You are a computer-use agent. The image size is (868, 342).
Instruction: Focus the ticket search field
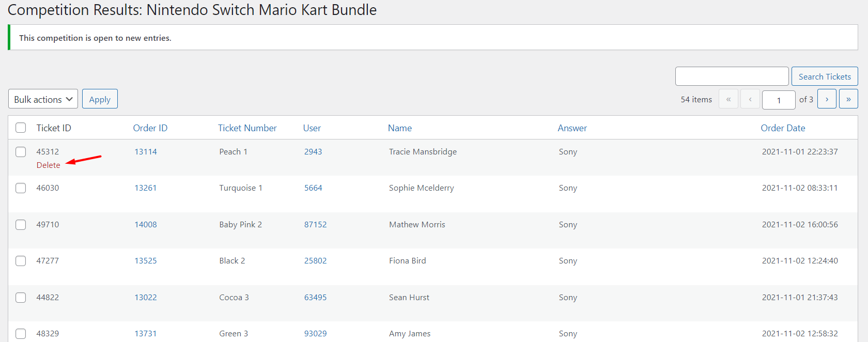732,76
